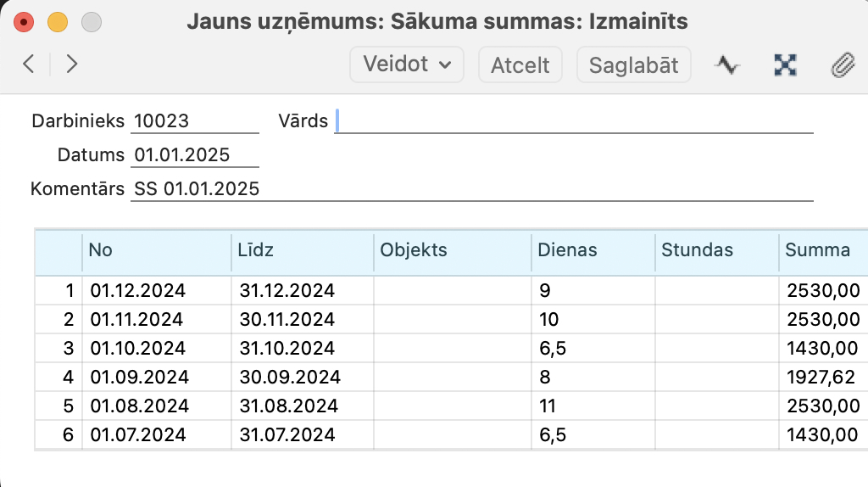Select row number 6 in table
Image resolution: width=868 pixels, height=487 pixels.
coord(58,434)
